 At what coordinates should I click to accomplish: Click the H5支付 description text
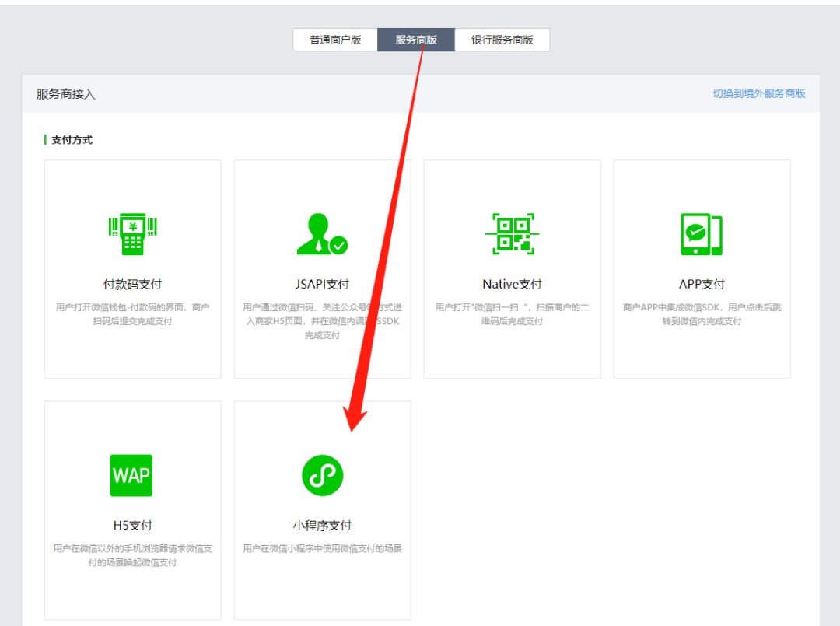[132, 555]
